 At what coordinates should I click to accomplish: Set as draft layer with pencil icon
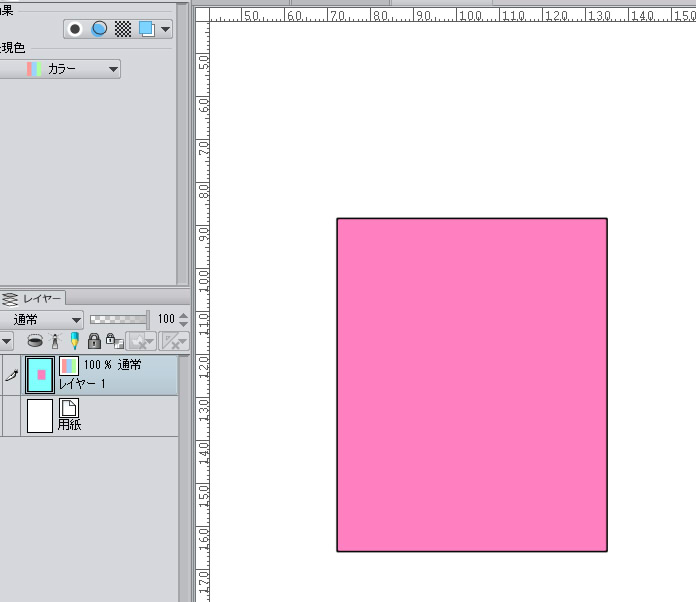74,341
